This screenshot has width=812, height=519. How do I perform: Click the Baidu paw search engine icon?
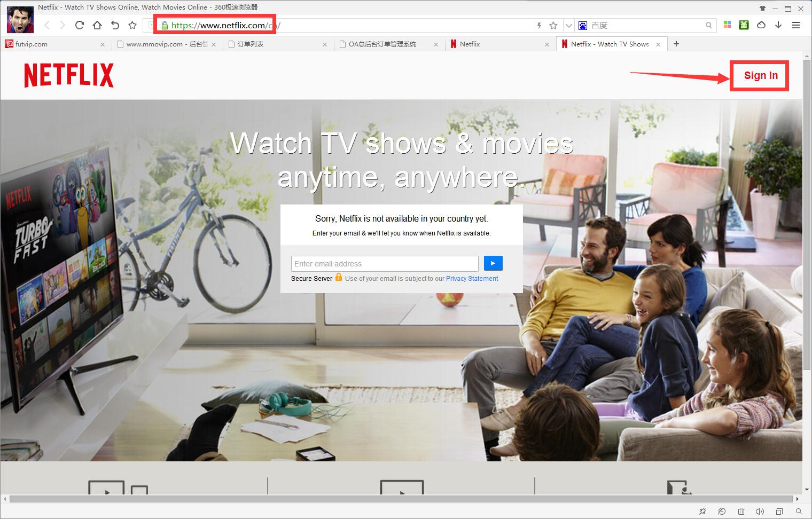(583, 25)
